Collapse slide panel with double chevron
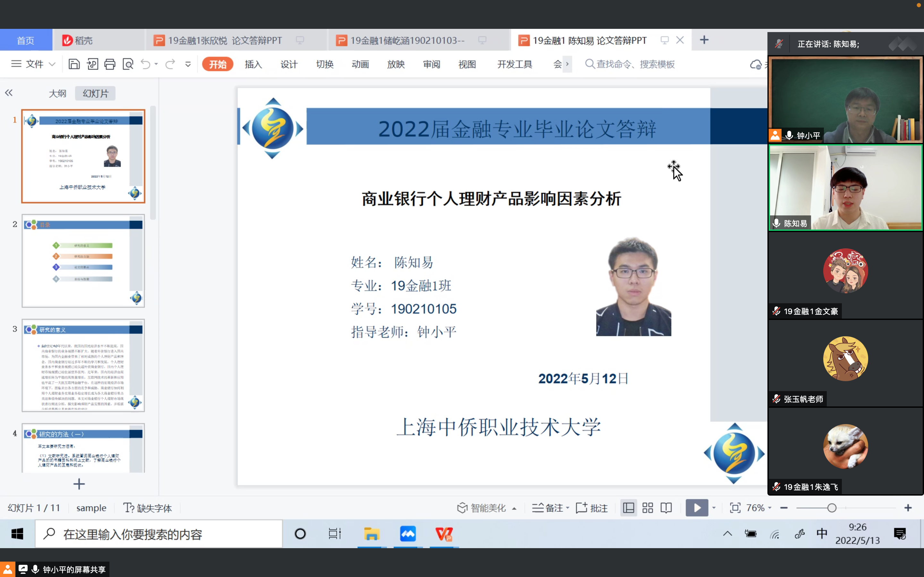Image resolution: width=924 pixels, height=577 pixels. pyautogui.click(x=9, y=93)
